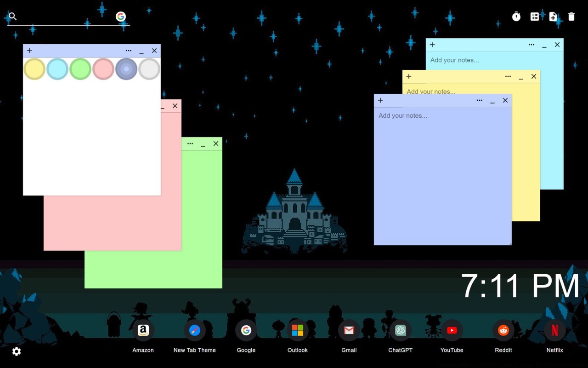This screenshot has height=368, width=588.
Task: Open the stopwatch timer tool
Action: [516, 17]
